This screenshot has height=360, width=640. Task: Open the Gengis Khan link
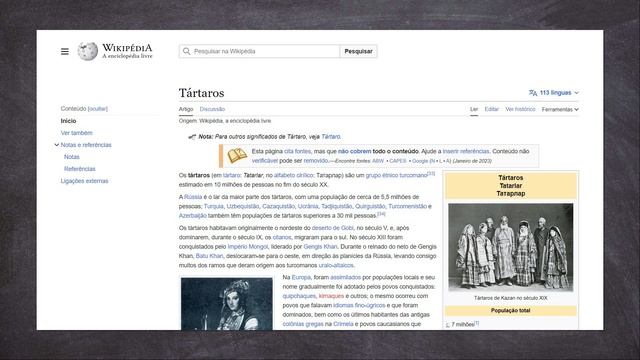pyautogui.click(x=320, y=247)
